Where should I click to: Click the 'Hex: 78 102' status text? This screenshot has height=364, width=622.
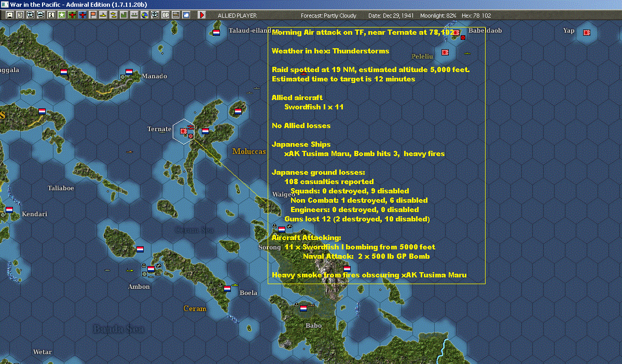(x=476, y=16)
